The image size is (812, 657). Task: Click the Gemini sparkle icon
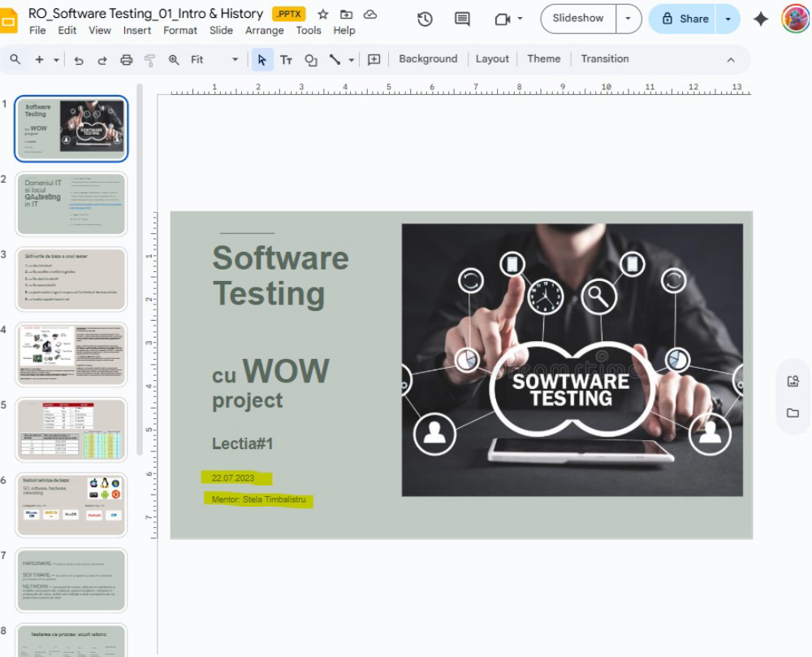(x=761, y=19)
